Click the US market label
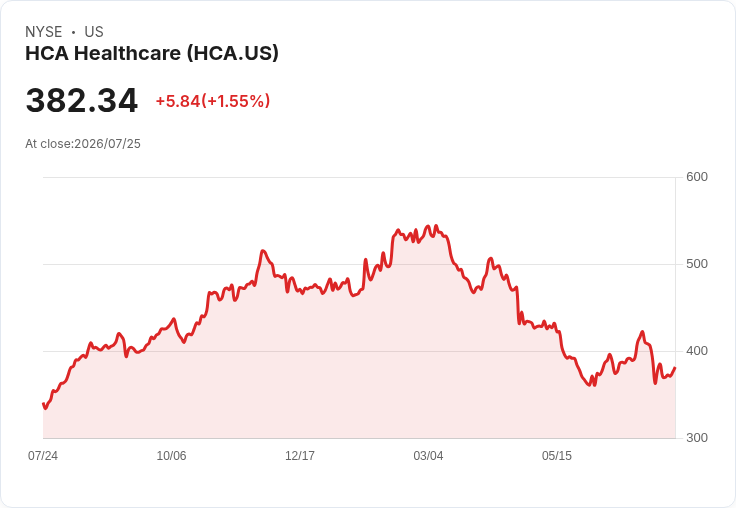The height and width of the screenshot is (508, 736). (94, 32)
